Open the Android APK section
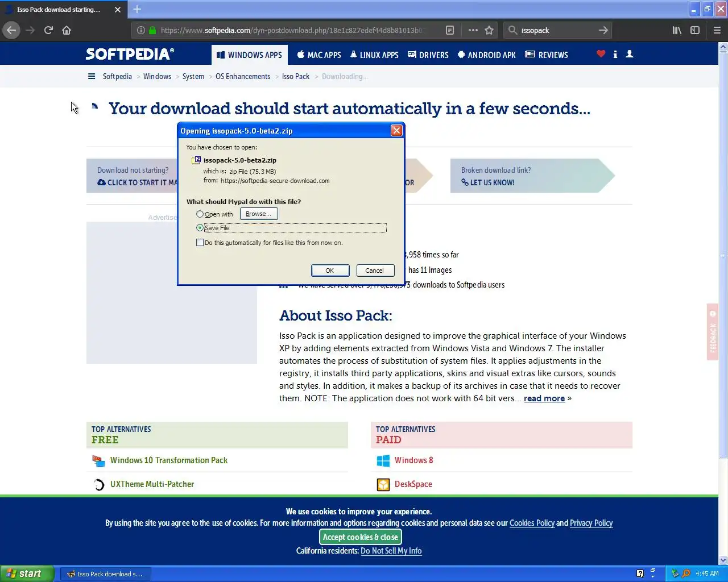728x582 pixels. 487,55
